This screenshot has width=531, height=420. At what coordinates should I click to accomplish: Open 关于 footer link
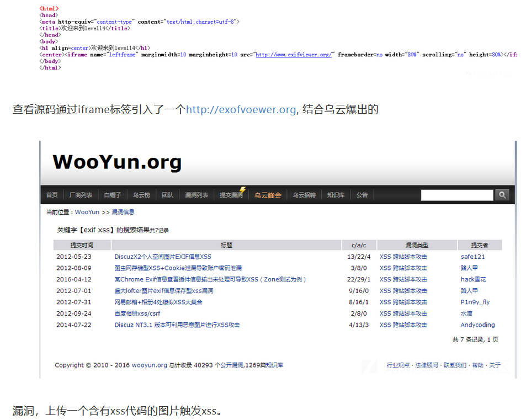tap(495, 365)
